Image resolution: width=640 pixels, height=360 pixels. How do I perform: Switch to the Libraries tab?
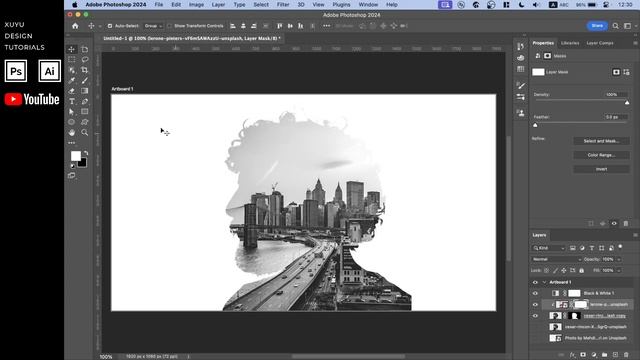(570, 43)
